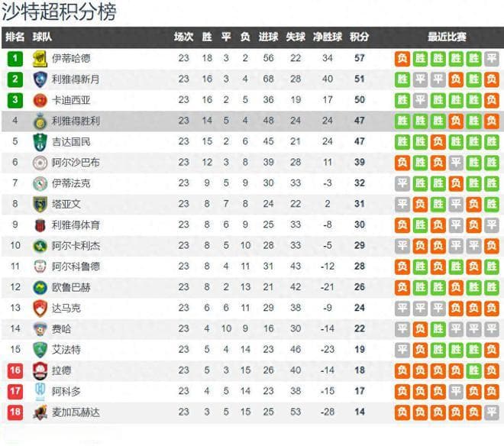504x446 pixels.
Task: Click the 利雅得新月 team logo
Action: coord(40,79)
